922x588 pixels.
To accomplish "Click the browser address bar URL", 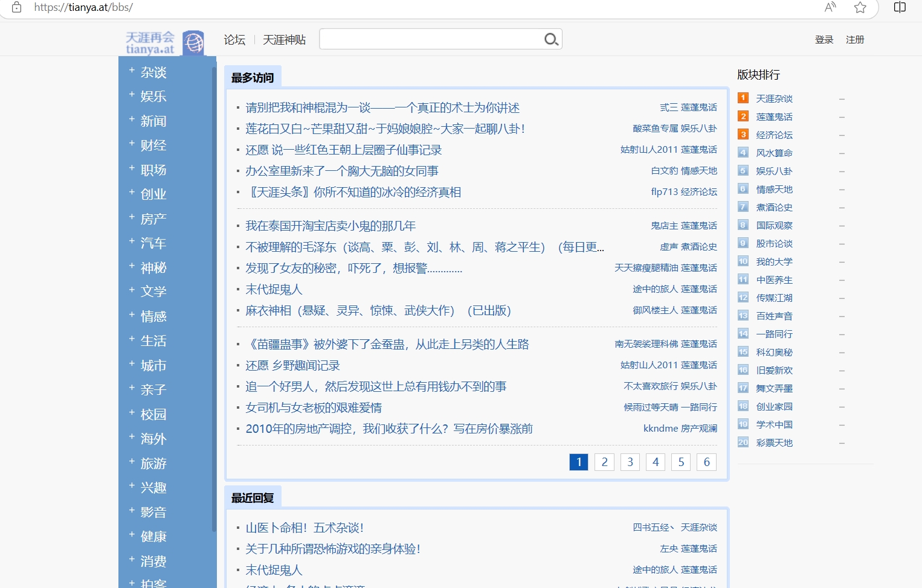I will [83, 7].
